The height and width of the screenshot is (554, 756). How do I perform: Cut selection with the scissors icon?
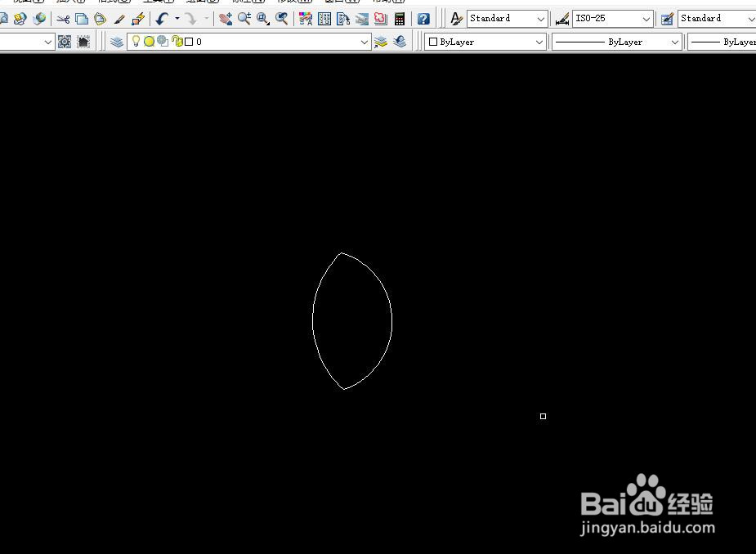[63, 19]
